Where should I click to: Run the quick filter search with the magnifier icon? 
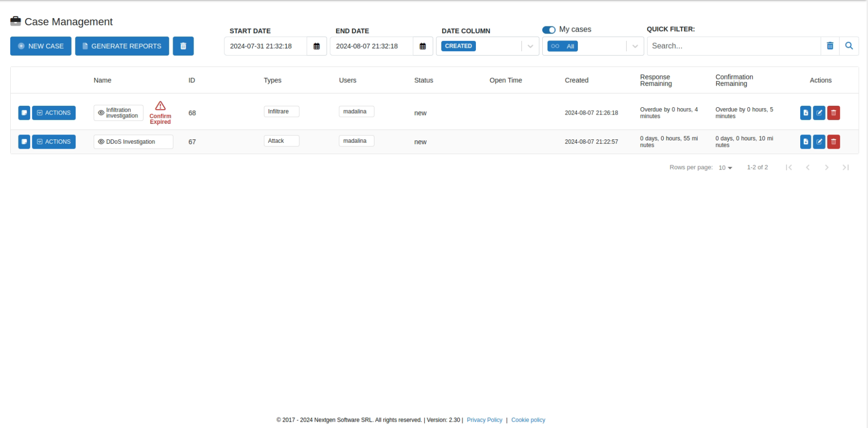[x=849, y=46]
